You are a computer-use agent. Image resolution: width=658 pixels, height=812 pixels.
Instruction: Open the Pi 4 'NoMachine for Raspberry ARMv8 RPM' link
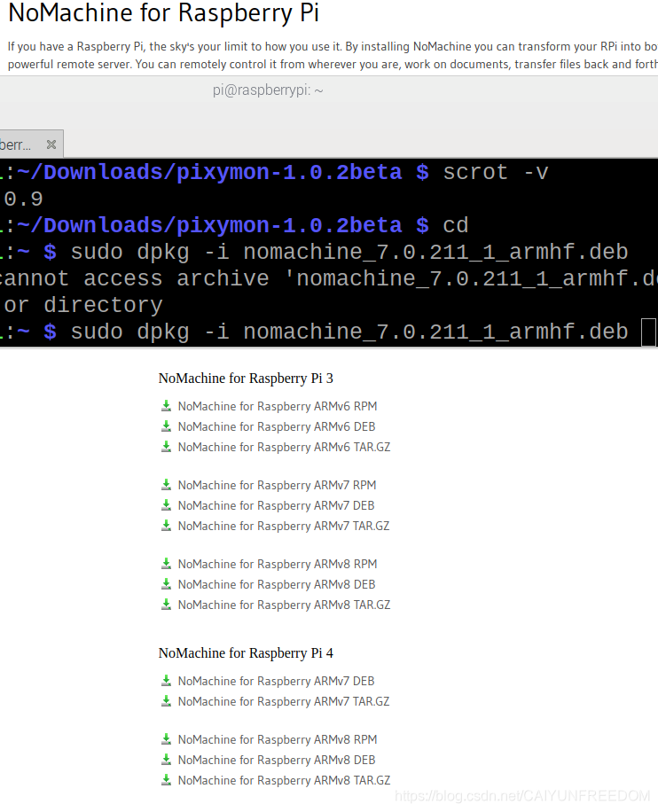click(278, 739)
